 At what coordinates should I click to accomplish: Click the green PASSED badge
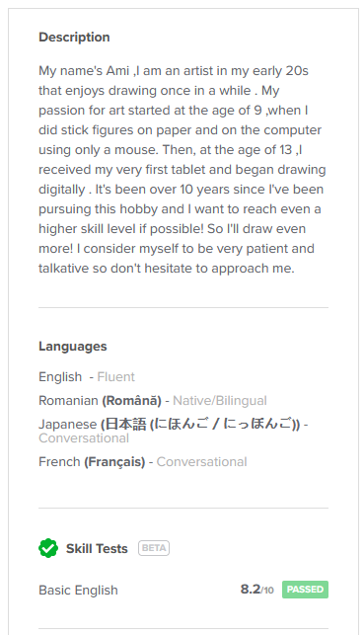305,590
